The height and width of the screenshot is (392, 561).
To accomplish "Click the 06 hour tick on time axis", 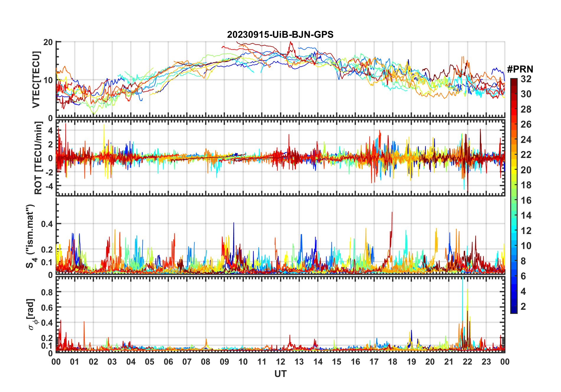I will pos(168,362).
